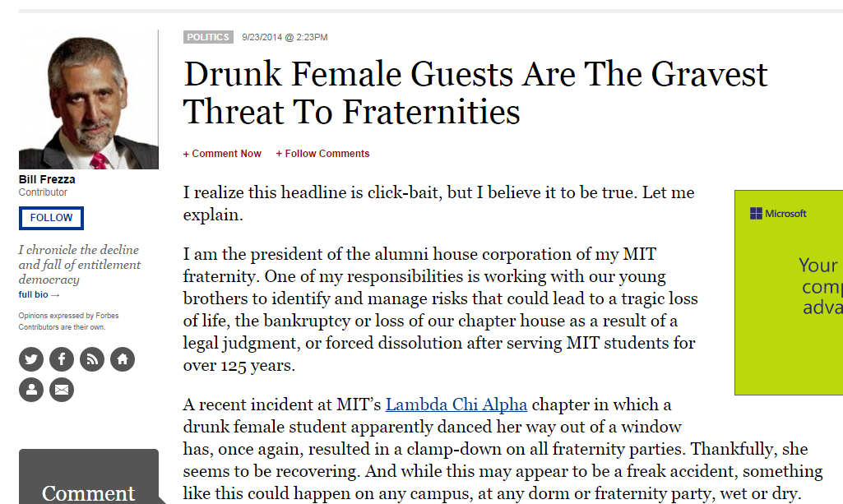Image resolution: width=843 pixels, height=504 pixels.
Task: Open the RSS feed icon
Action: pos(92,359)
